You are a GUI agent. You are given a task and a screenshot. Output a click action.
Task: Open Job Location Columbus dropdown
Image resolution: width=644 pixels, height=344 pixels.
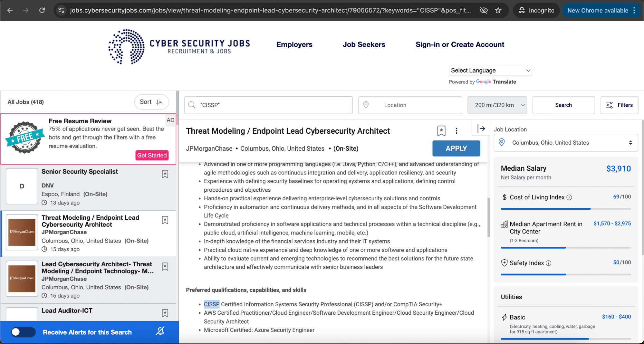pyautogui.click(x=566, y=143)
